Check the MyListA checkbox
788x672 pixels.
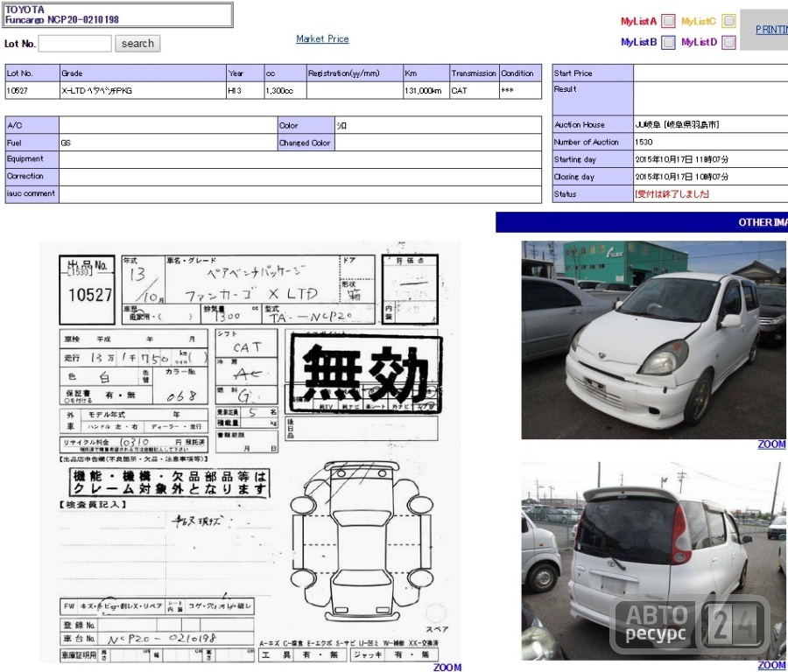tap(668, 21)
